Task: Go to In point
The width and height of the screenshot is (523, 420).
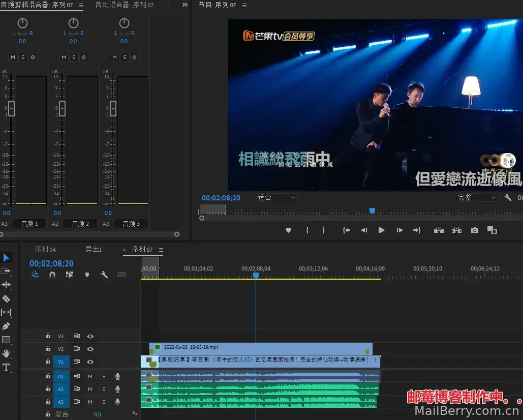Action: pyautogui.click(x=346, y=230)
